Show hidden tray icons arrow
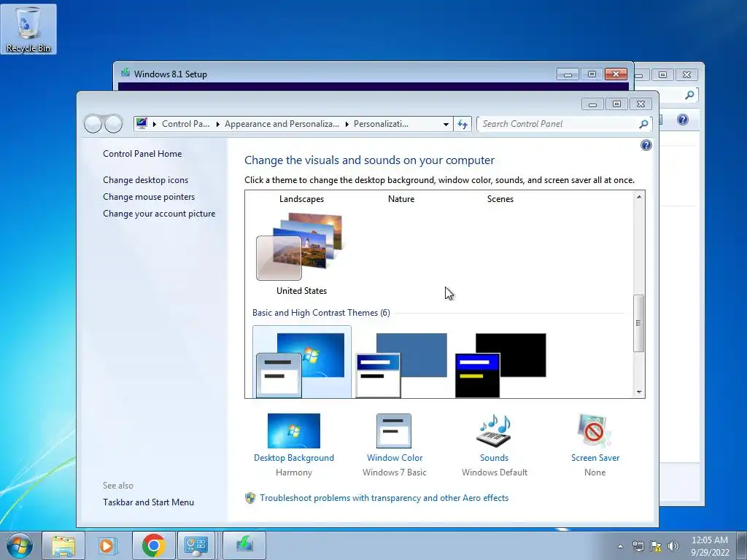The width and height of the screenshot is (747, 560). (620, 546)
